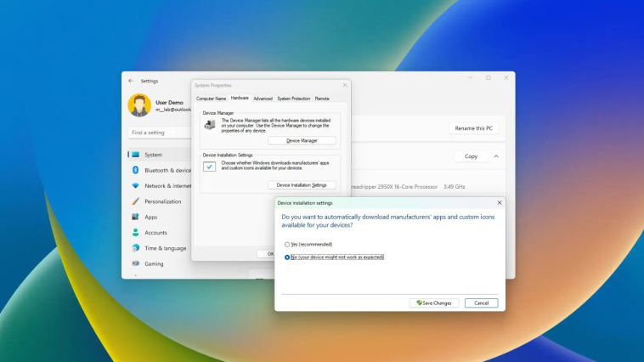Copy the device specifications

[471, 156]
